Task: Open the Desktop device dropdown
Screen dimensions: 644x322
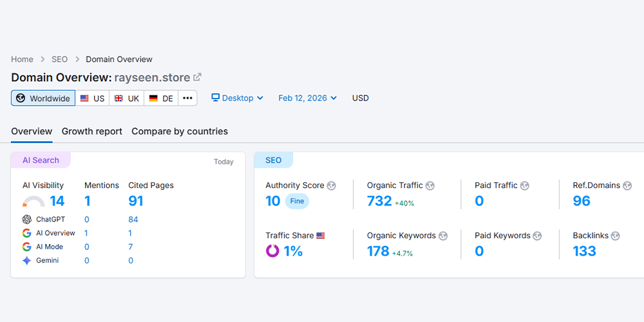Action: coord(238,99)
